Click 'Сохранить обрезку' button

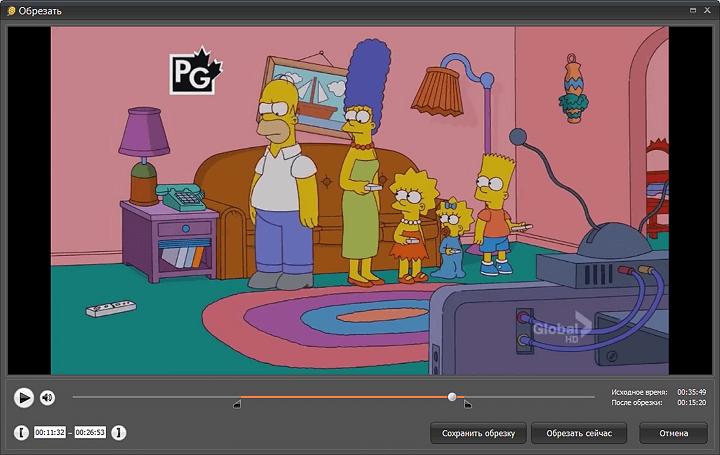(x=478, y=433)
